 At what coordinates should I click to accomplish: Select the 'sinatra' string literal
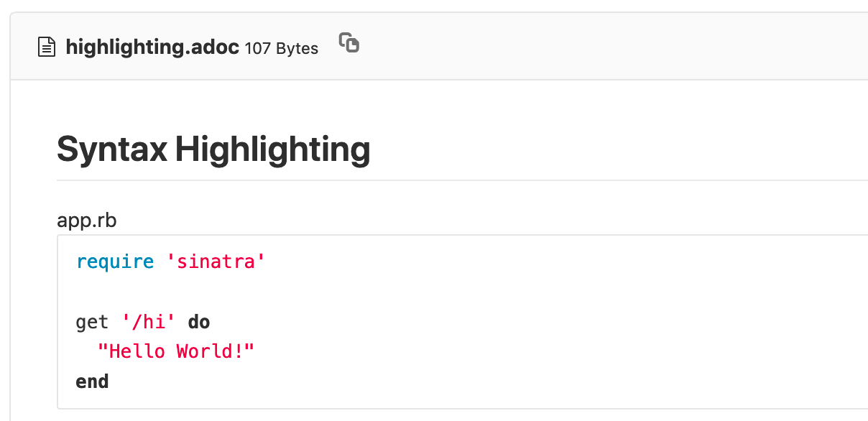(x=216, y=261)
